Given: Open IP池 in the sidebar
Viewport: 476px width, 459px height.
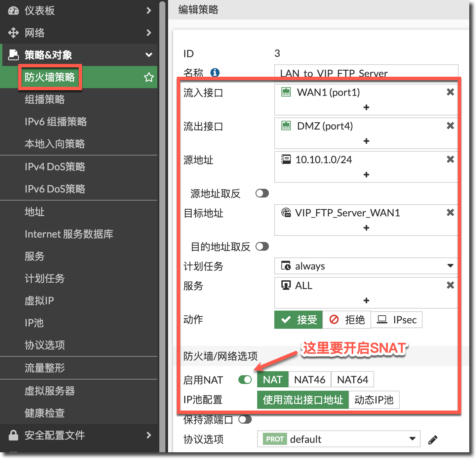Looking at the screenshot, I should click(34, 323).
